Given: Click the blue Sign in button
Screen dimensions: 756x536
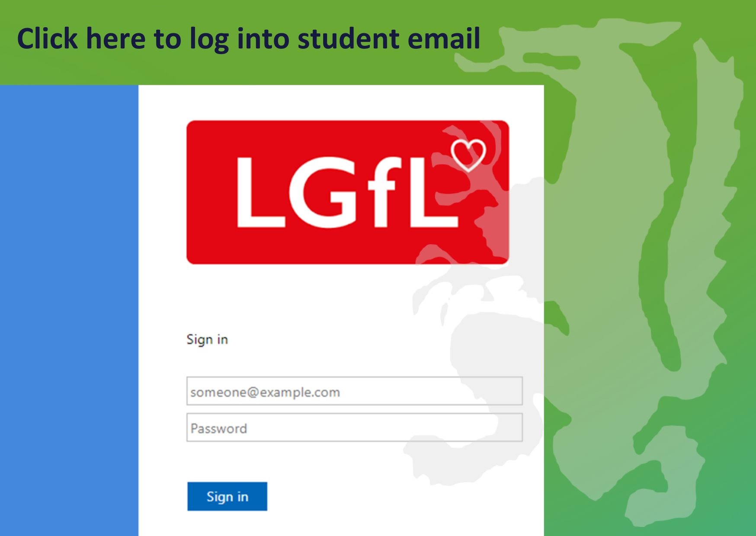Looking at the screenshot, I should 227,496.
